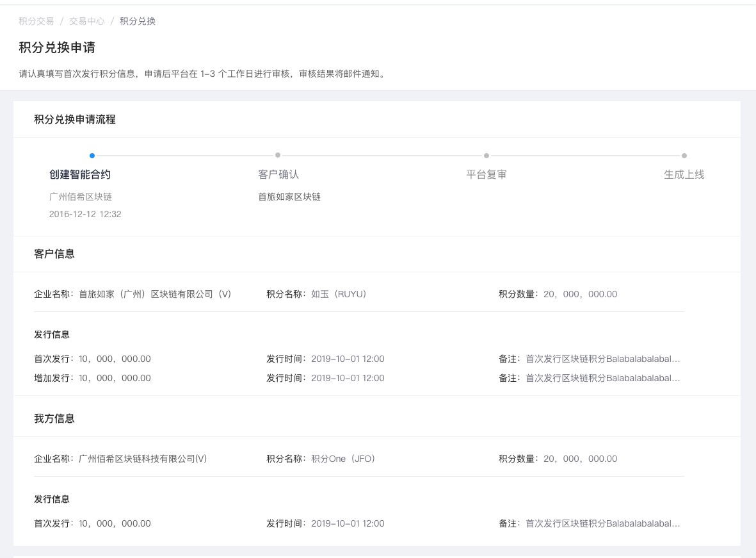Click the points name 积分One（JFO）
This screenshot has height=558, width=756.
tap(343, 459)
